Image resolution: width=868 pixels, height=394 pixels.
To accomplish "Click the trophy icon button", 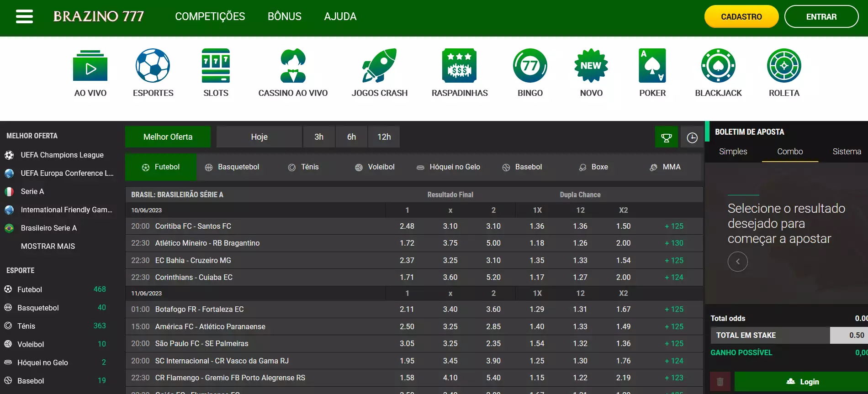I will tap(667, 137).
